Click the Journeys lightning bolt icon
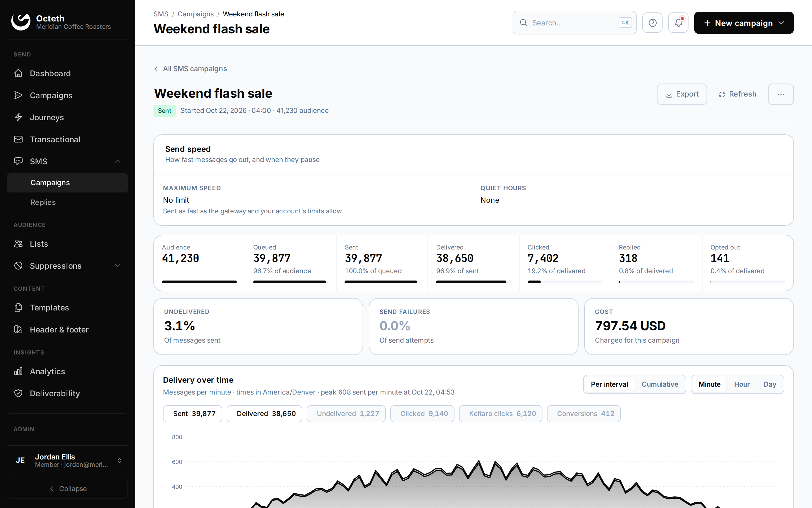The height and width of the screenshot is (508, 812). [x=18, y=117]
